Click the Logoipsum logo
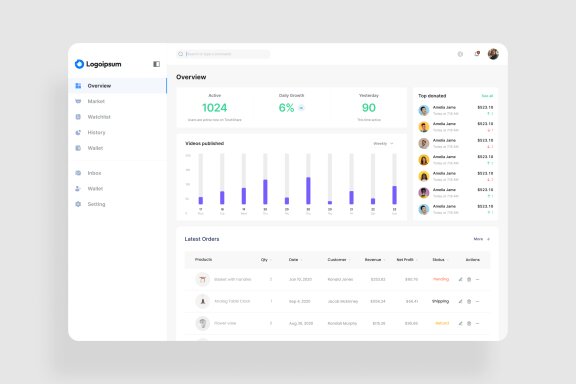The height and width of the screenshot is (384, 576). (98, 64)
